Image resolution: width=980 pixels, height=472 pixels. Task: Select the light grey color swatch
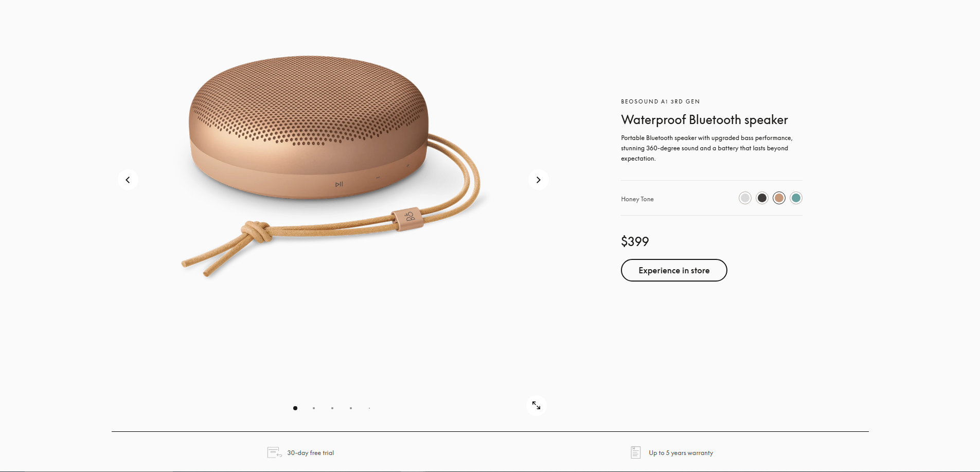pyautogui.click(x=745, y=198)
